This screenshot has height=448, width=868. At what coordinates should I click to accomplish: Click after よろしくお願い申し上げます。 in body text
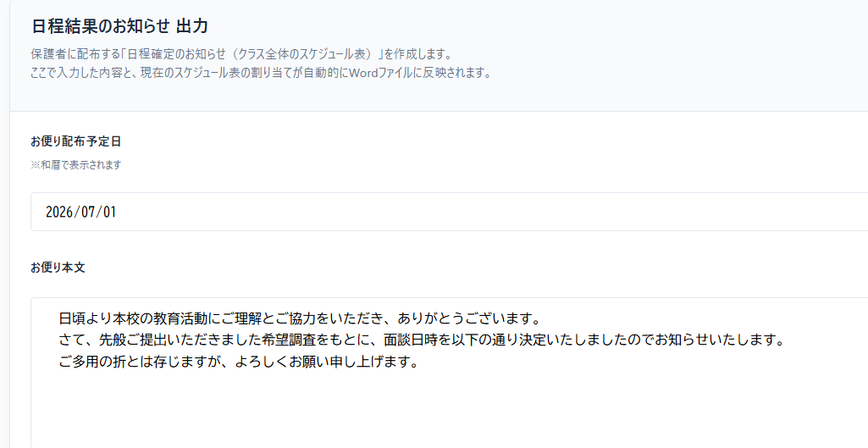(418, 362)
